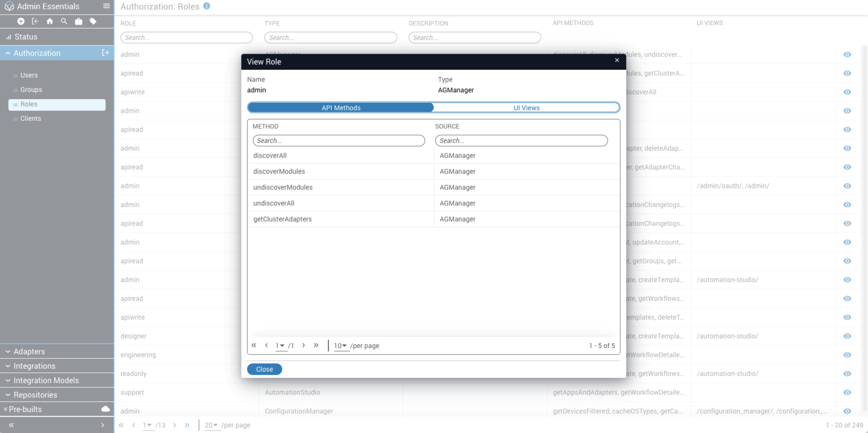The height and width of the screenshot is (433, 868).
Task: Select the API Methods tab
Action: (341, 108)
